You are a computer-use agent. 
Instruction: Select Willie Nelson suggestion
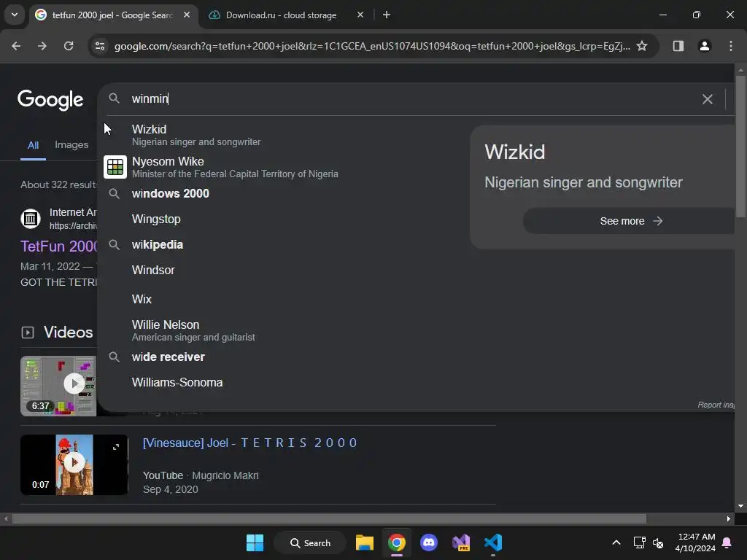[x=281, y=330]
